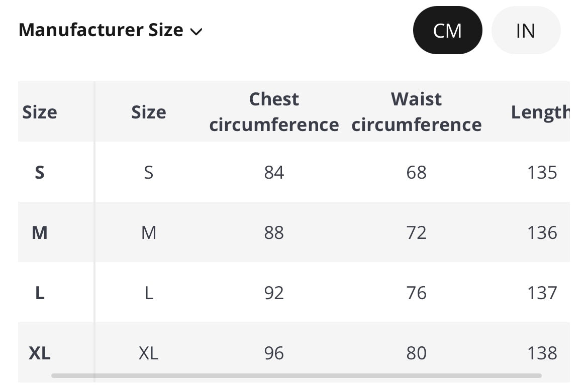Click waist value 72 for size M
The width and height of the screenshot is (588, 389).
416,233
